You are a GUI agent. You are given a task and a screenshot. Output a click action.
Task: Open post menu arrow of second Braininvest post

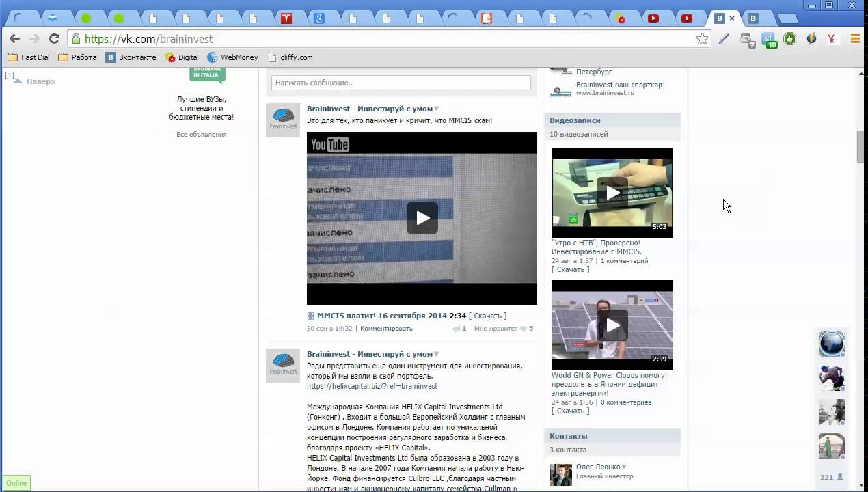437,354
